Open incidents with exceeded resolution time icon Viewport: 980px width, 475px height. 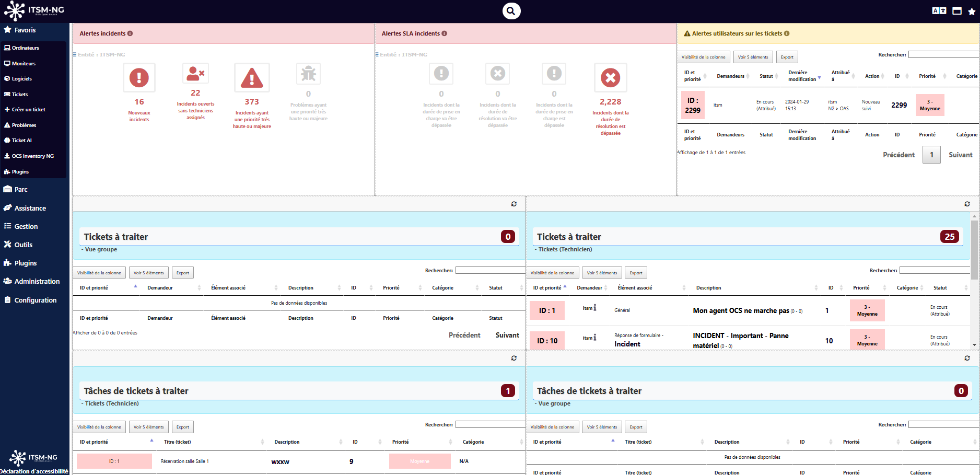[610, 78]
